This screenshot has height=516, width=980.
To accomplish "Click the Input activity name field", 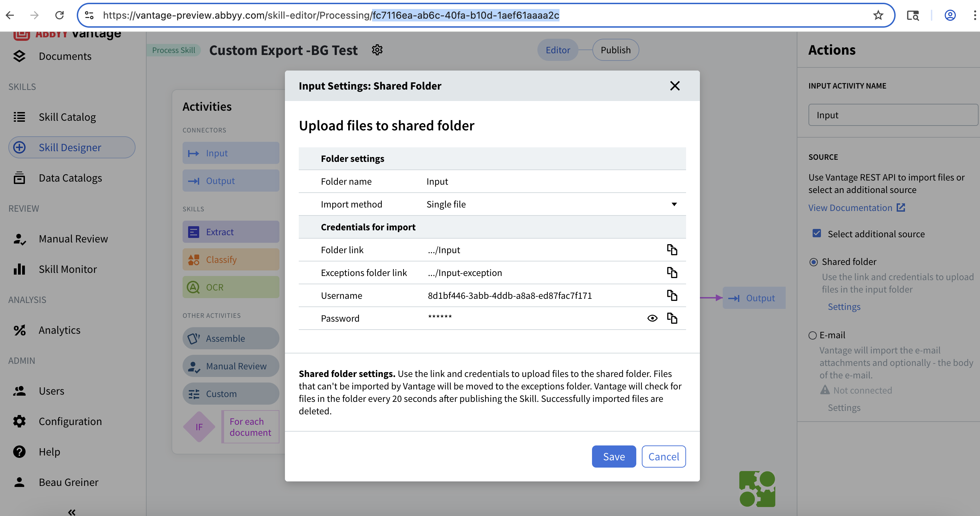I will pyautogui.click(x=892, y=114).
